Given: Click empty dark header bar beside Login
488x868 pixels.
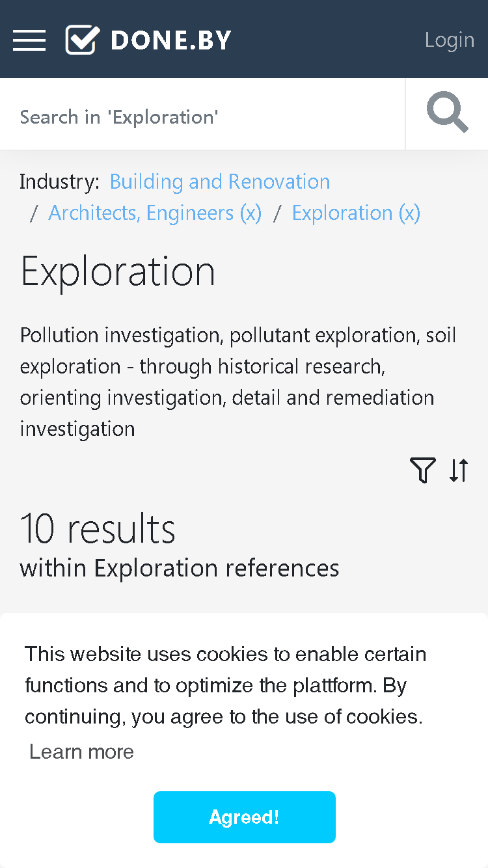Looking at the screenshot, I should point(325,40).
